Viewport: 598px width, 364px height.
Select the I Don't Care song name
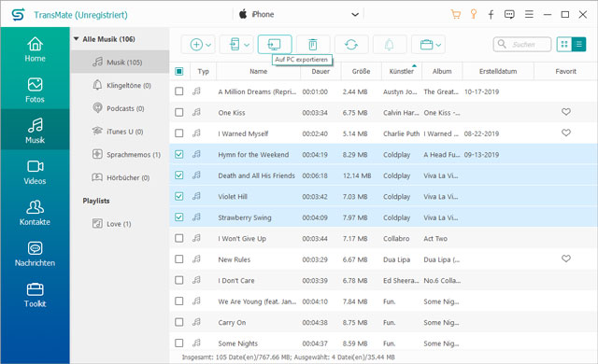tap(236, 281)
